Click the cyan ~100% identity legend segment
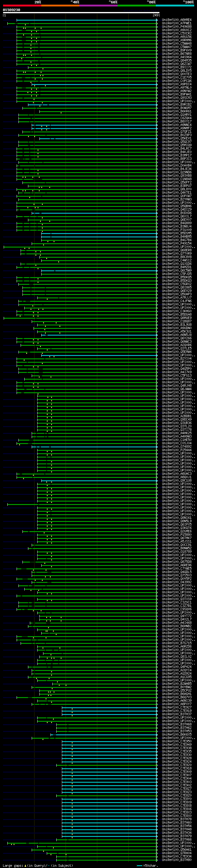Image resolution: width=197 pixels, height=868 pixels. coord(175,6)
